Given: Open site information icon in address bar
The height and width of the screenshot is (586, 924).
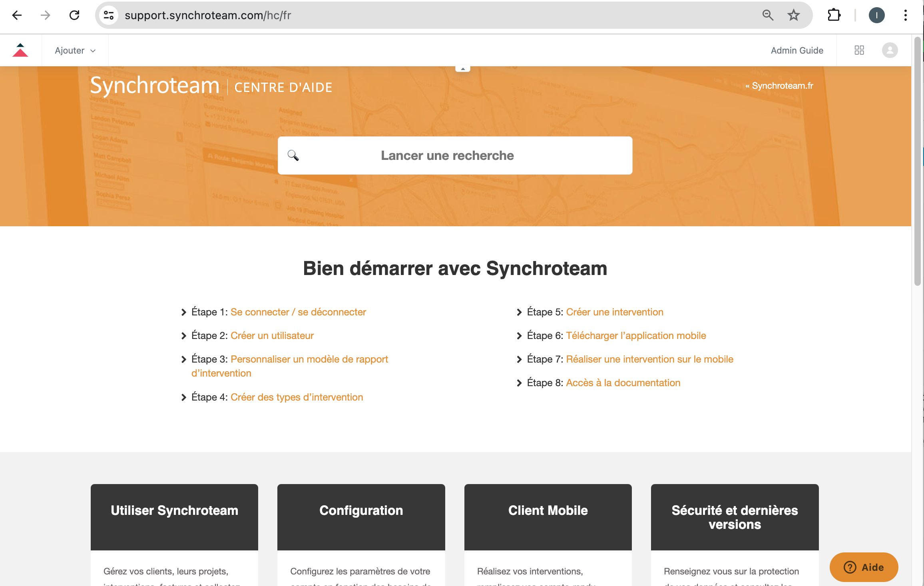Looking at the screenshot, I should 109,16.
